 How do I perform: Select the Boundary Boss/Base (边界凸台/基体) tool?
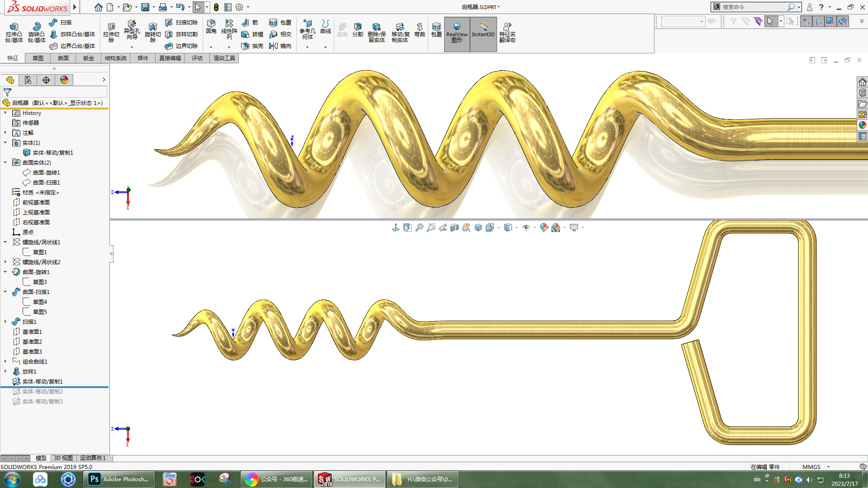pyautogui.click(x=72, y=46)
